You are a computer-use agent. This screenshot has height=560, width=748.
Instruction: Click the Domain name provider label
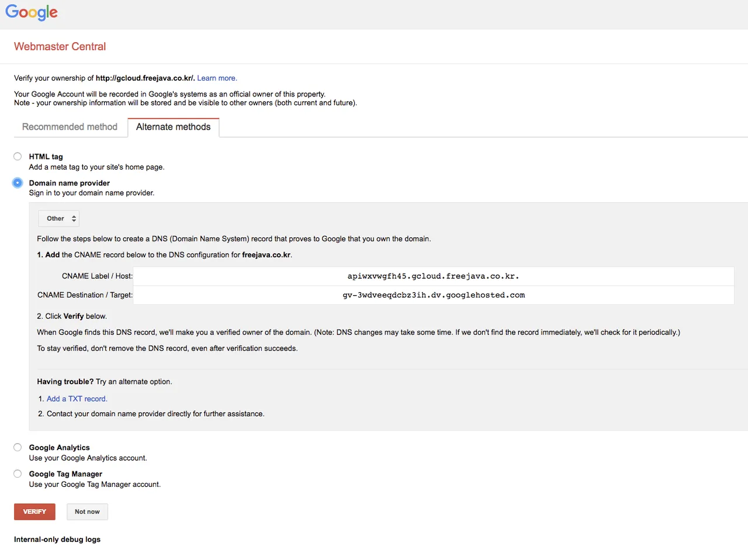point(69,183)
